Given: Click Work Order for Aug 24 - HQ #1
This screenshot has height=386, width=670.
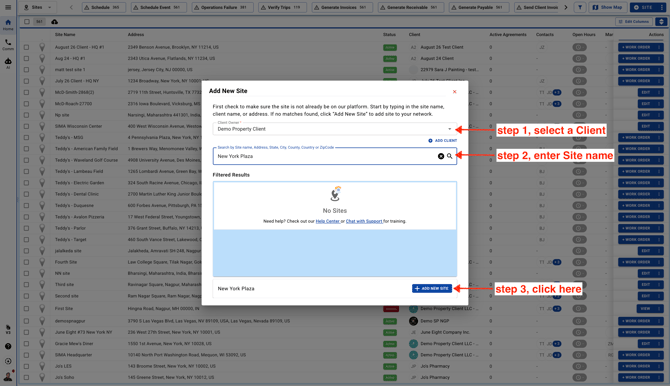Looking at the screenshot, I should point(637,58).
